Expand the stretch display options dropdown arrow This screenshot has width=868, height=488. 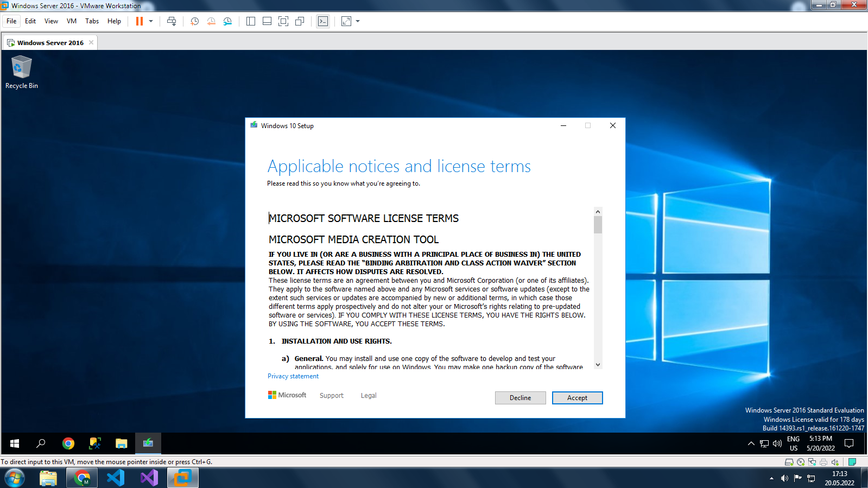[358, 21]
